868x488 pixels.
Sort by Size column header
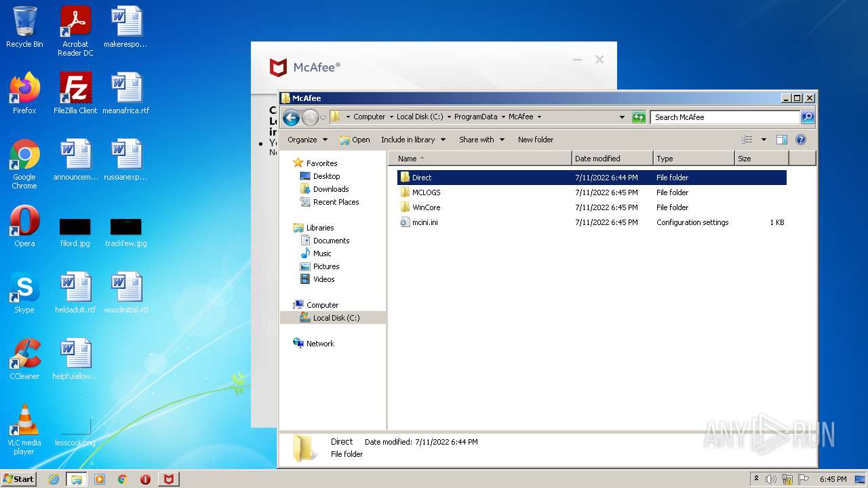(x=762, y=159)
